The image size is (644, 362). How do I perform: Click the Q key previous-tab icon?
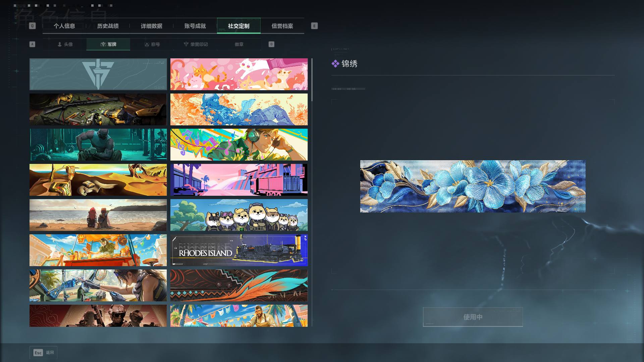point(32,26)
